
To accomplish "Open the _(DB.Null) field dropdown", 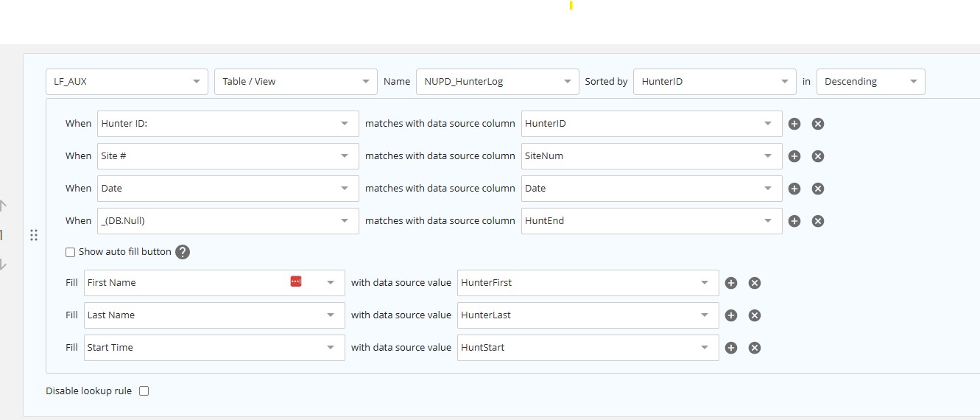I will pos(228,221).
